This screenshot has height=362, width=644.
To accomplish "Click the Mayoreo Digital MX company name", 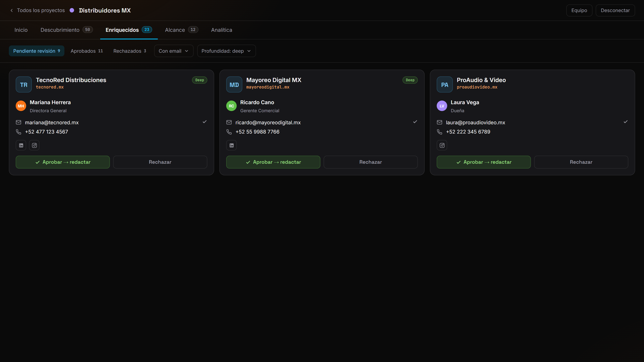I will pyautogui.click(x=274, y=80).
